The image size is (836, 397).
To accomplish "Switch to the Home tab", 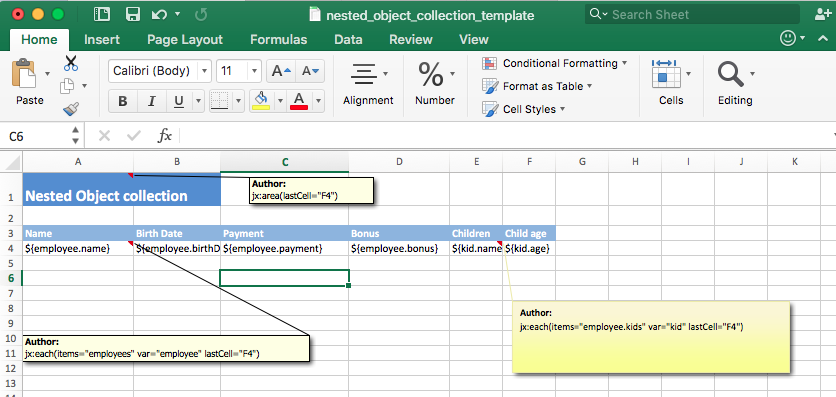I will [39, 39].
